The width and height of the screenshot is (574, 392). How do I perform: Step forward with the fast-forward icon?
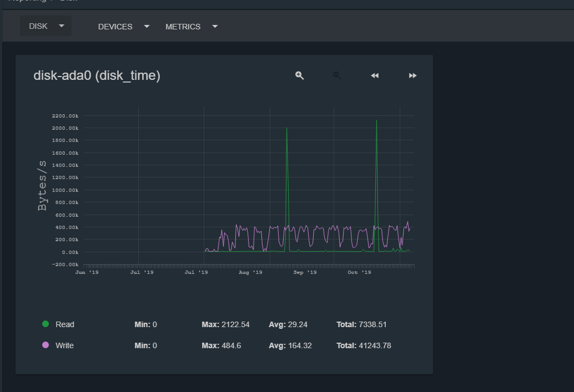(412, 75)
